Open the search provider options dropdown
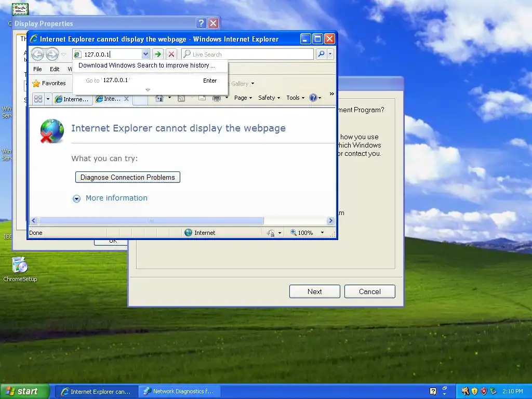 (x=330, y=54)
